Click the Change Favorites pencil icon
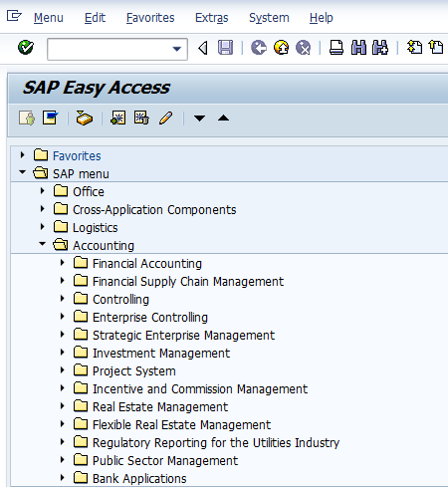 [x=165, y=119]
